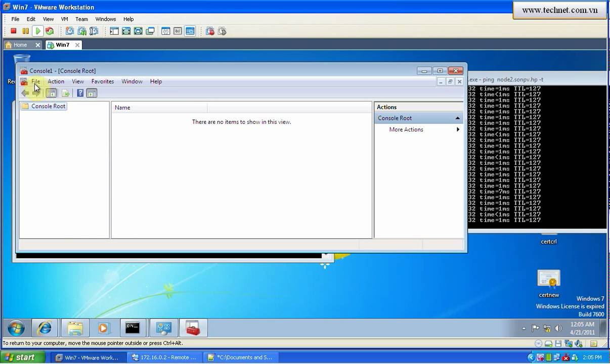
Task: Click the Show/Hide Action Pane icon
Action: [x=92, y=93]
